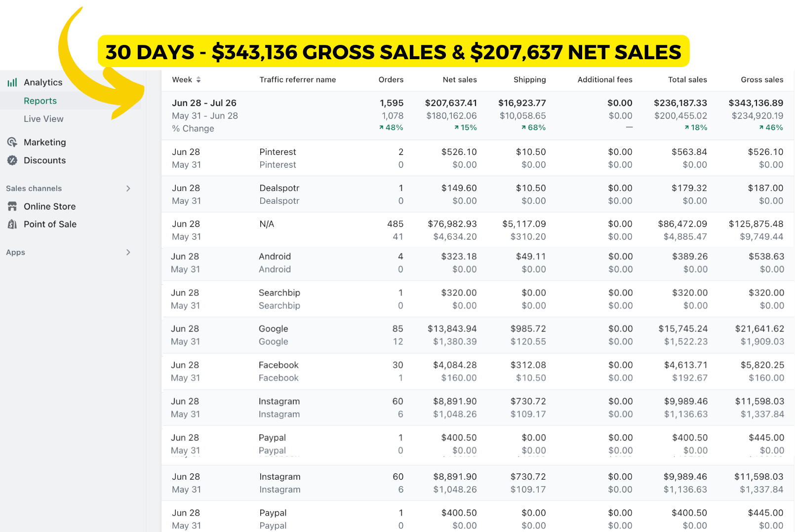Select the Analytics menu item

[43, 82]
